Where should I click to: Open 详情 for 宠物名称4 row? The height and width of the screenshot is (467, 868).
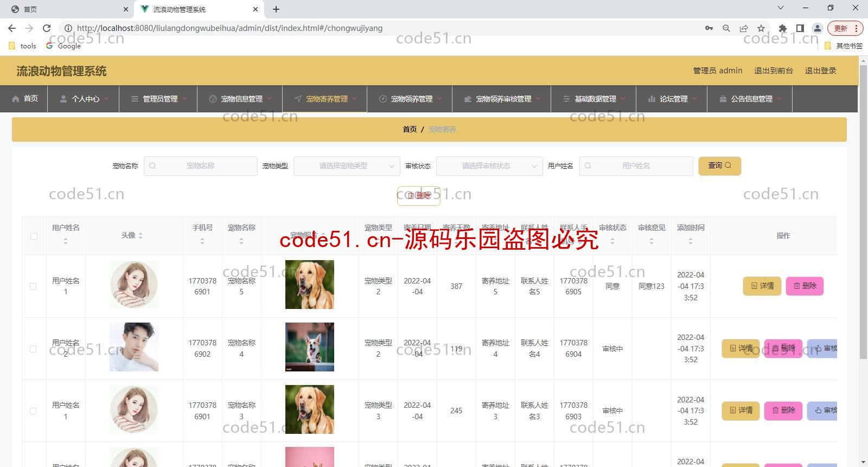click(x=741, y=349)
